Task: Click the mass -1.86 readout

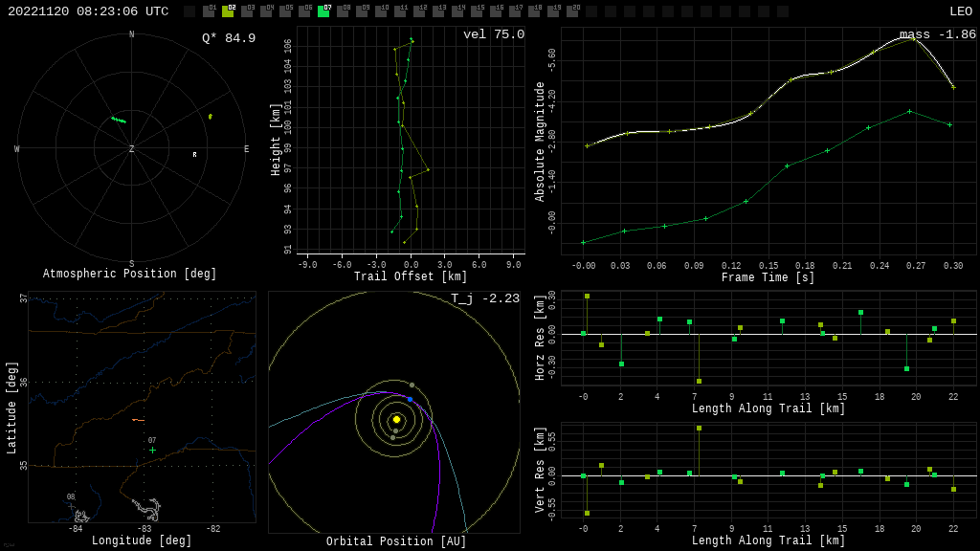Action: 938,34
